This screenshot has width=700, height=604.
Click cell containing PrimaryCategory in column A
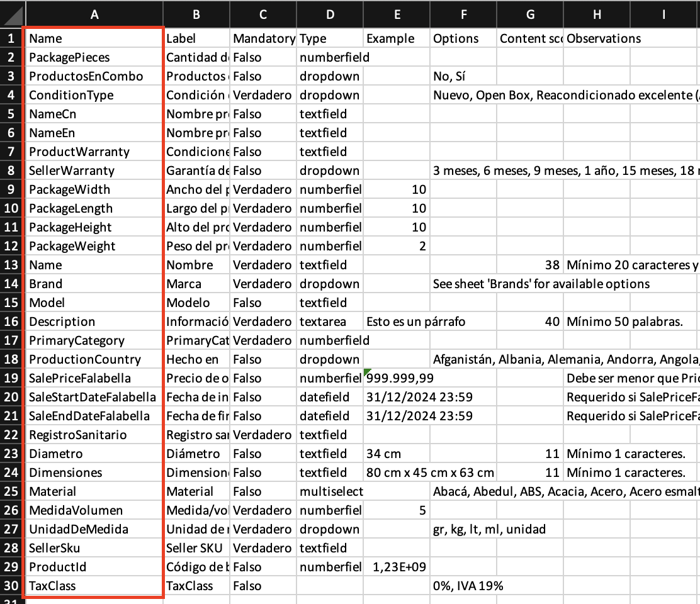(94, 340)
